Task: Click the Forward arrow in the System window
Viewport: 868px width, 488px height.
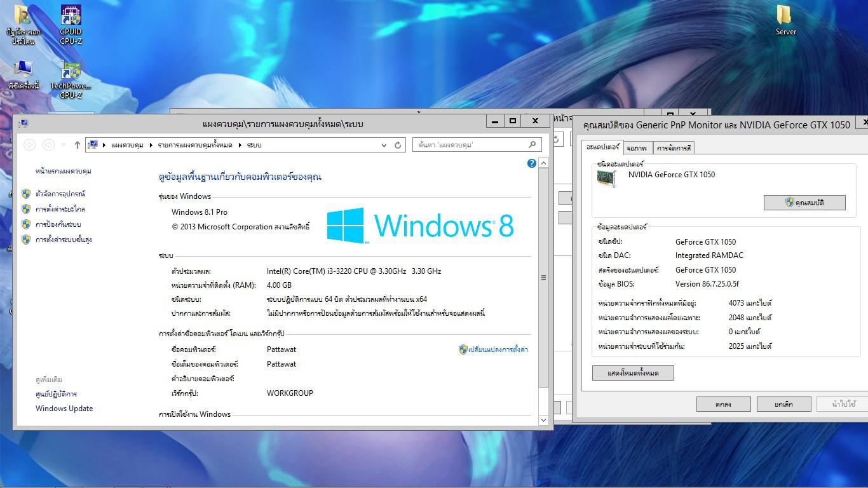Action: click(x=48, y=145)
